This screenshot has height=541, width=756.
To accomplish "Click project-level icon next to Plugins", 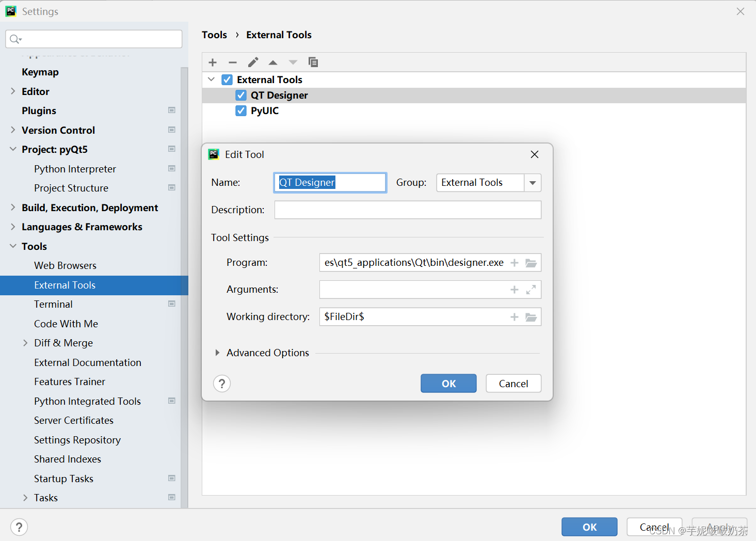I will 172,110.
